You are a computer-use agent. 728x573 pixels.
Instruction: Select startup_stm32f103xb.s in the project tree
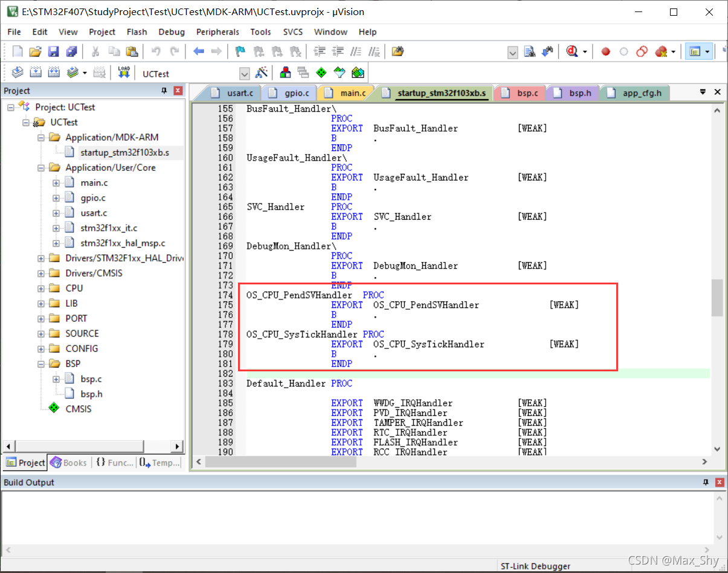[x=124, y=152]
